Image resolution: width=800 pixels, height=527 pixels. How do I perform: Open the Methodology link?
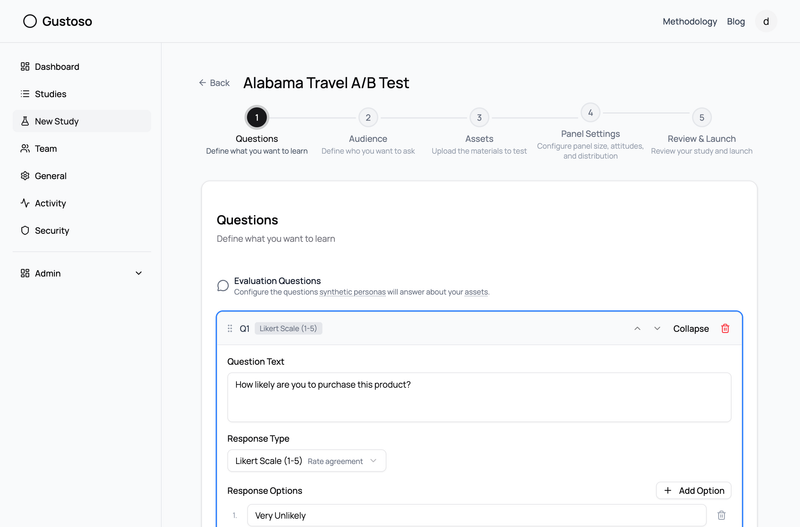(x=689, y=21)
